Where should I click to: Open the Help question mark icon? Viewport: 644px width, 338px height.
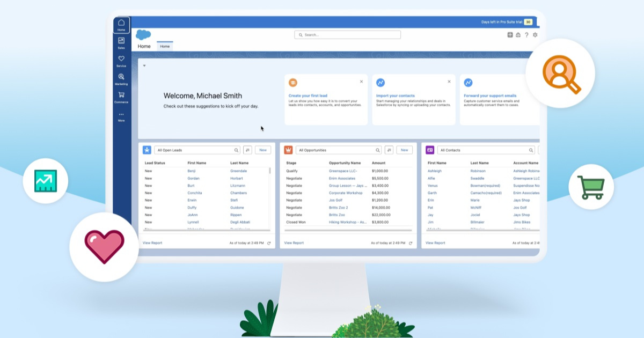(526, 35)
